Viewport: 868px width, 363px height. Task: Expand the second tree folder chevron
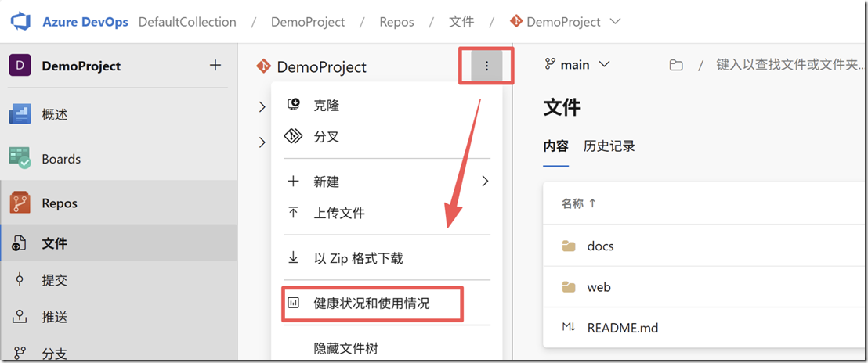[x=262, y=142]
